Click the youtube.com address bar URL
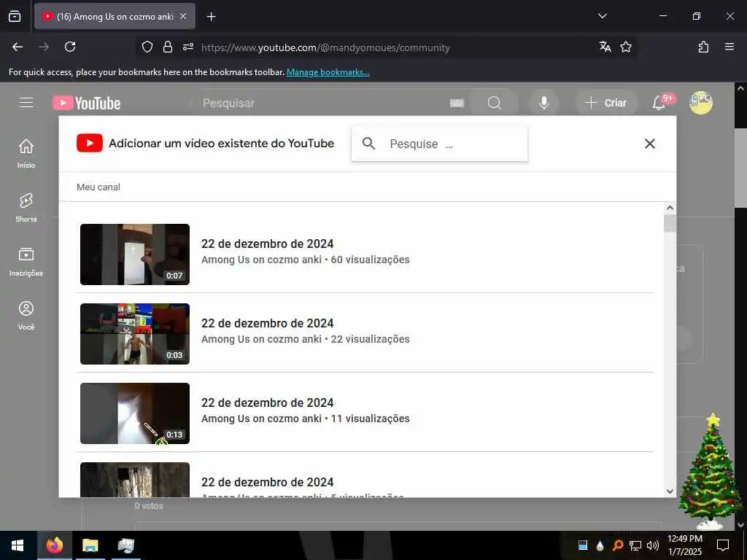The image size is (747, 560). tap(325, 47)
